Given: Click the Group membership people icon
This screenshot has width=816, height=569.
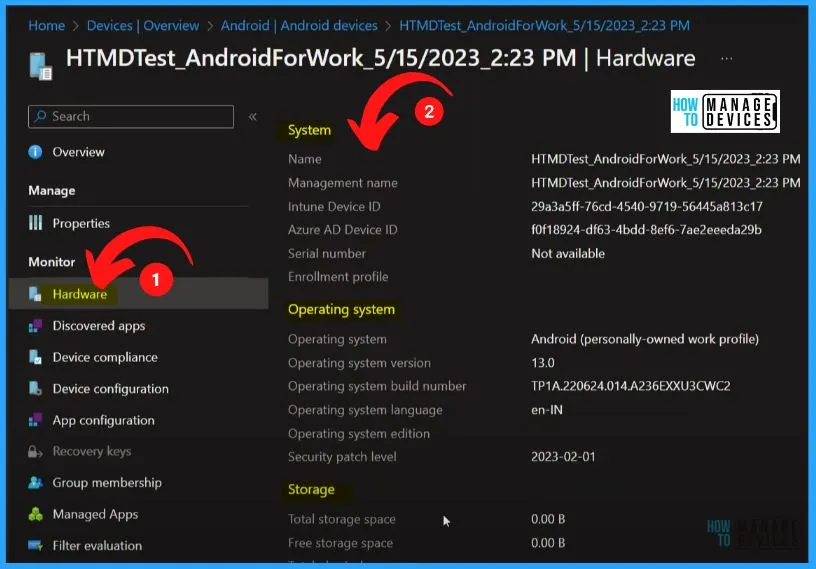Looking at the screenshot, I should pyautogui.click(x=35, y=483).
